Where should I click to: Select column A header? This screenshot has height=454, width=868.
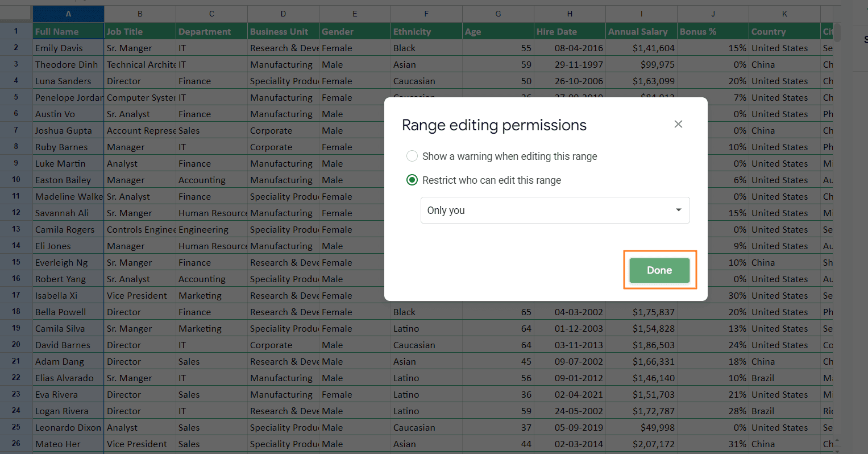click(x=68, y=14)
